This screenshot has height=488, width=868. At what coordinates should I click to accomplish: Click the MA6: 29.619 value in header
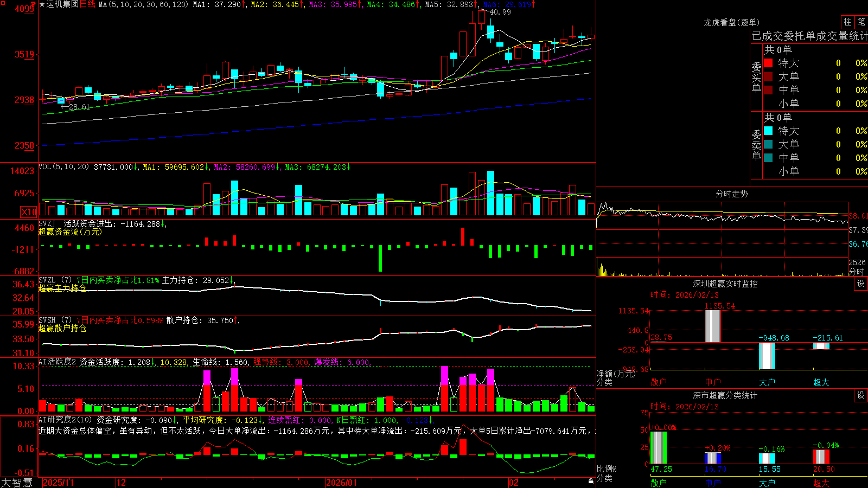[x=509, y=4]
